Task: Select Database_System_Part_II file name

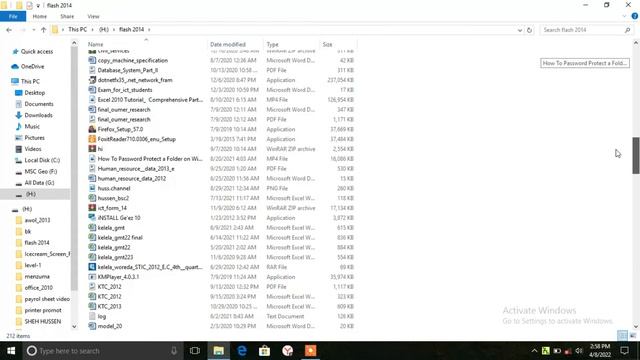Action: point(128,70)
